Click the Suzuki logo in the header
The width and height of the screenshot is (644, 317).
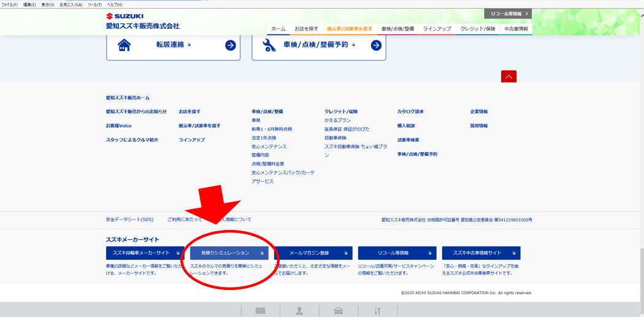click(x=125, y=17)
